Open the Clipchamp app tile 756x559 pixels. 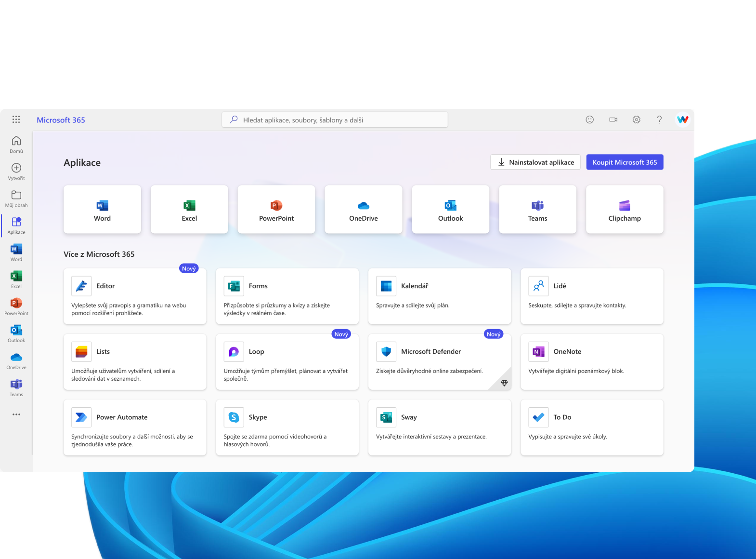point(625,209)
